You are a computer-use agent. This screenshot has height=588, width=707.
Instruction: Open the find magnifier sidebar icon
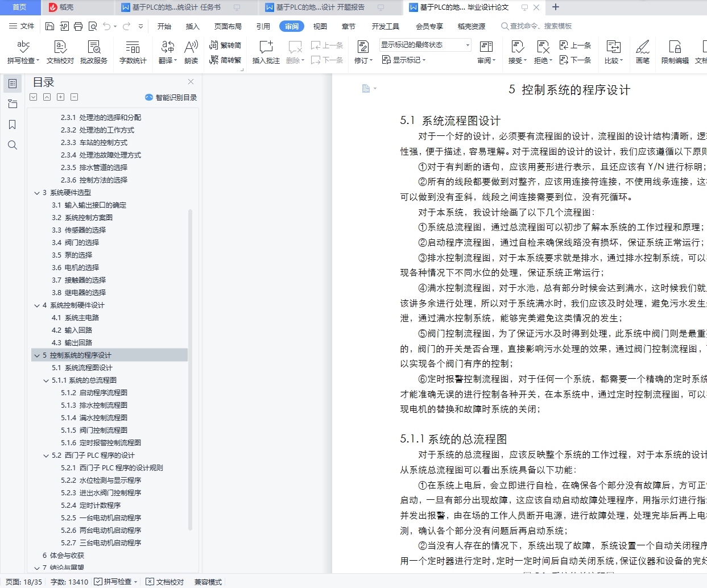coord(13,145)
